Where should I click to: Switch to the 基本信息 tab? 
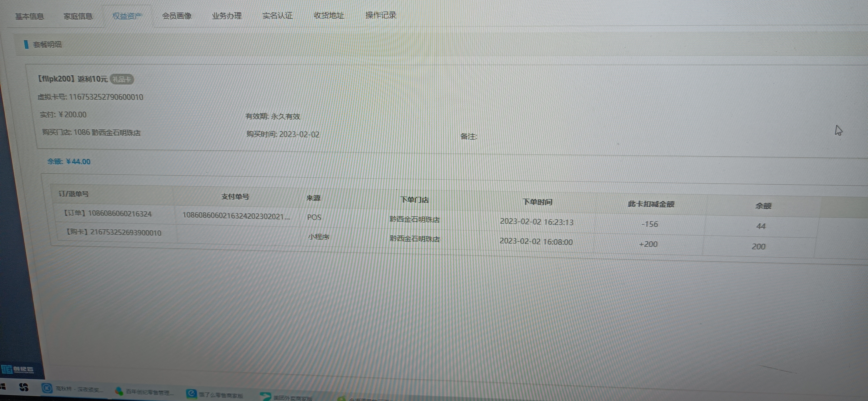[x=29, y=16]
